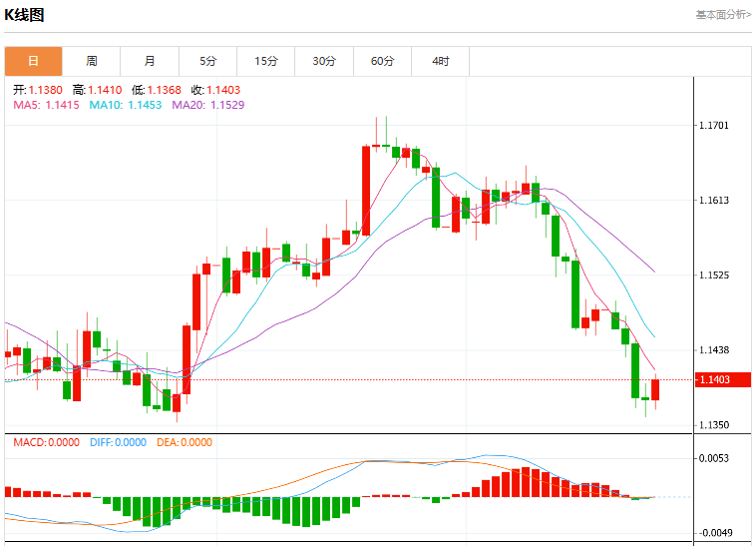
Task: Click the 收:1.1403 closing price readout
Action: 215,90
